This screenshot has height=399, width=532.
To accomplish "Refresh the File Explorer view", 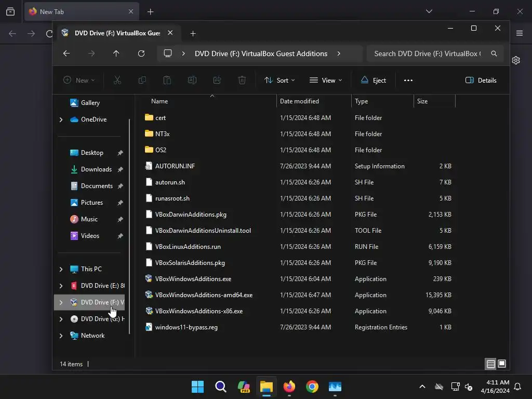I will pos(141,54).
